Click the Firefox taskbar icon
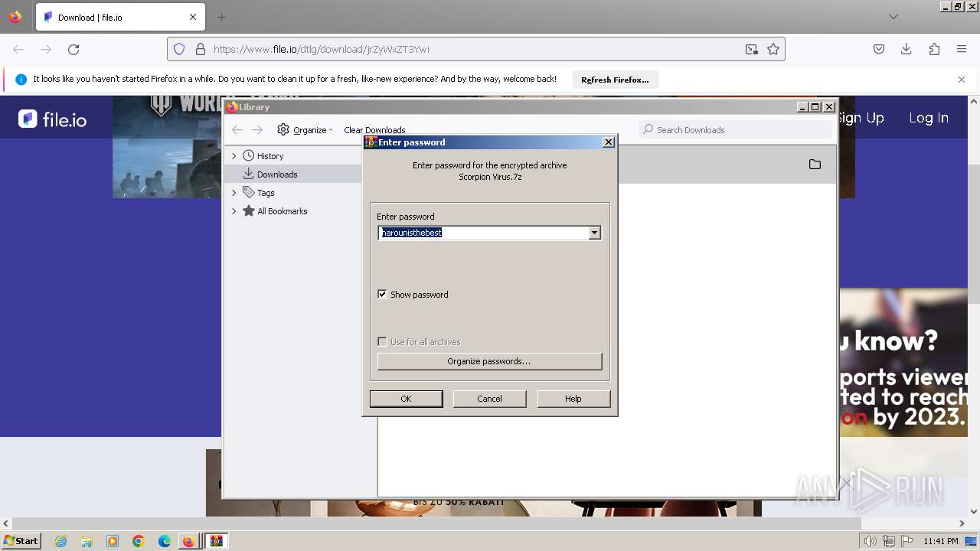980x551 pixels. tap(188, 541)
